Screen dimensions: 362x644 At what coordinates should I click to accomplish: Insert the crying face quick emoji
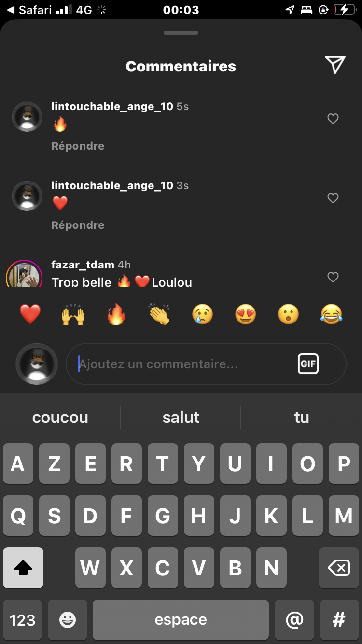(x=202, y=315)
